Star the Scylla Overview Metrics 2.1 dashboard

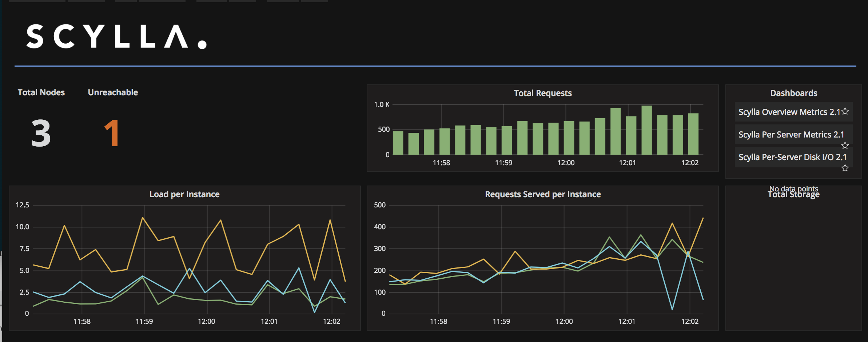pos(845,111)
